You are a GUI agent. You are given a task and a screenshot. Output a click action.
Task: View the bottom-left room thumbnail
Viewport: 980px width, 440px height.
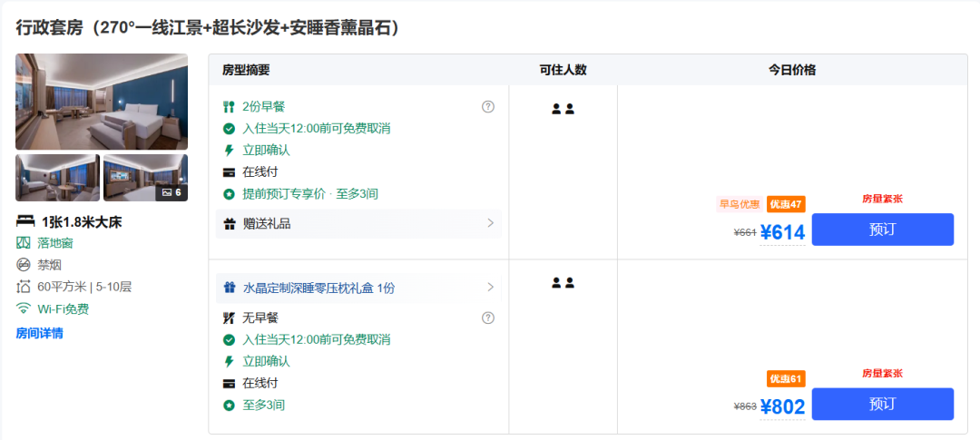click(x=57, y=178)
